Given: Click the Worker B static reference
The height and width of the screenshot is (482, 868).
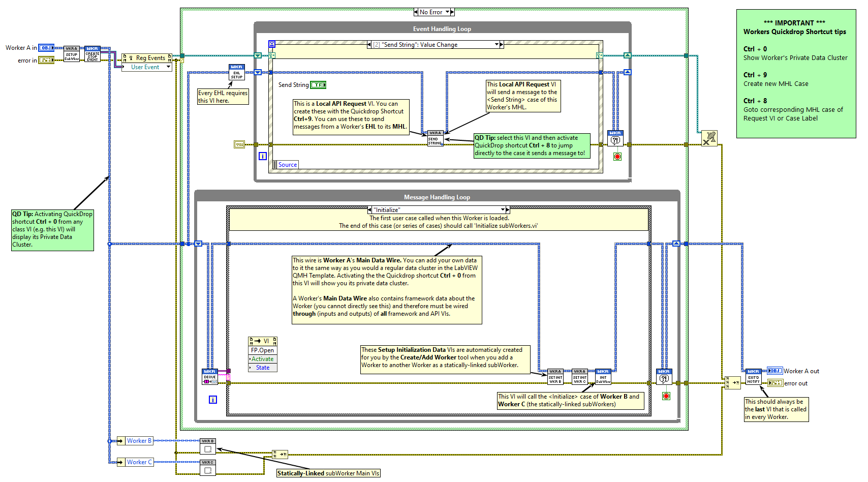Looking at the screenshot, I should 139,441.
